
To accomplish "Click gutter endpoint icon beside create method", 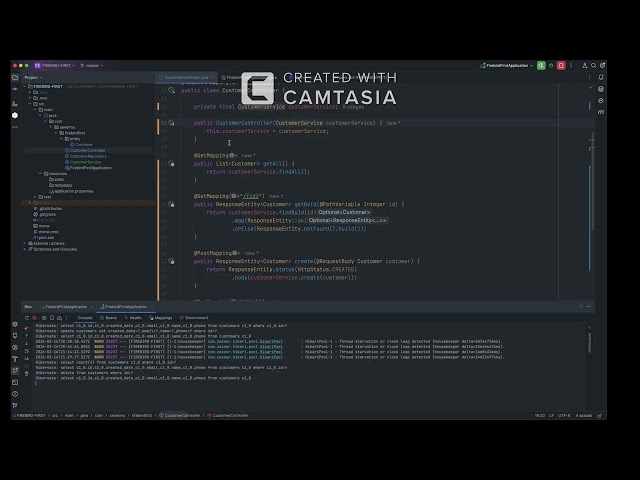I will pyautogui.click(x=171, y=261).
